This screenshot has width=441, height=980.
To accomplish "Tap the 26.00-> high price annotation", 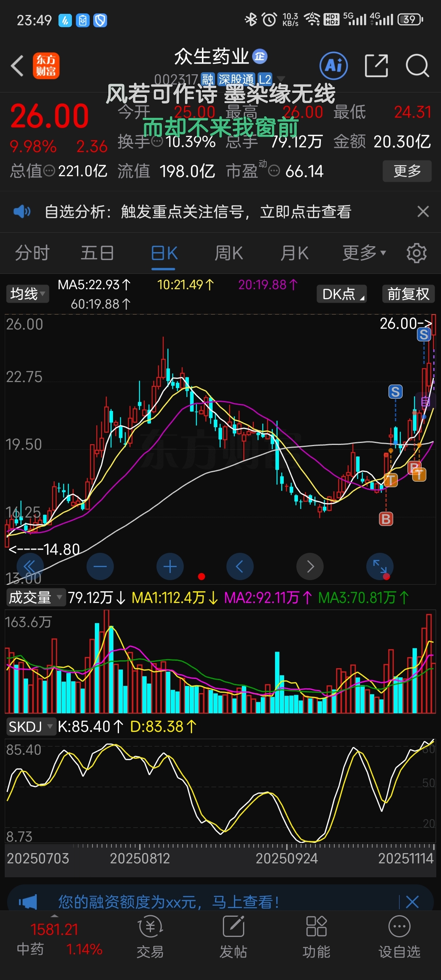I will (406, 324).
